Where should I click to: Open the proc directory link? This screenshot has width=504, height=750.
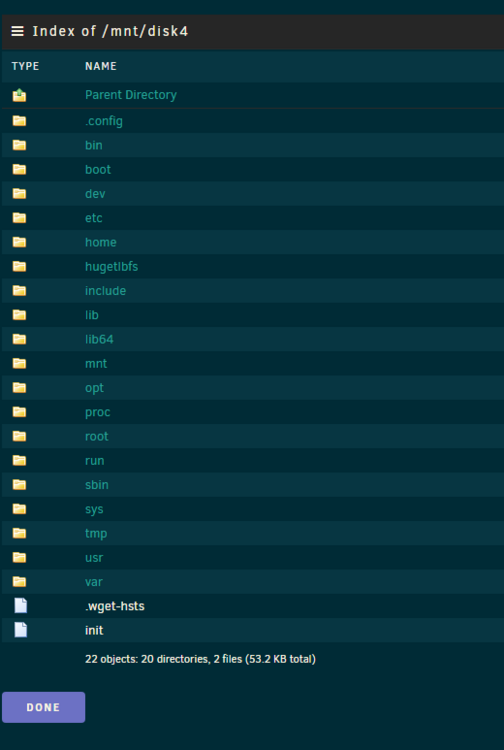[98, 412]
